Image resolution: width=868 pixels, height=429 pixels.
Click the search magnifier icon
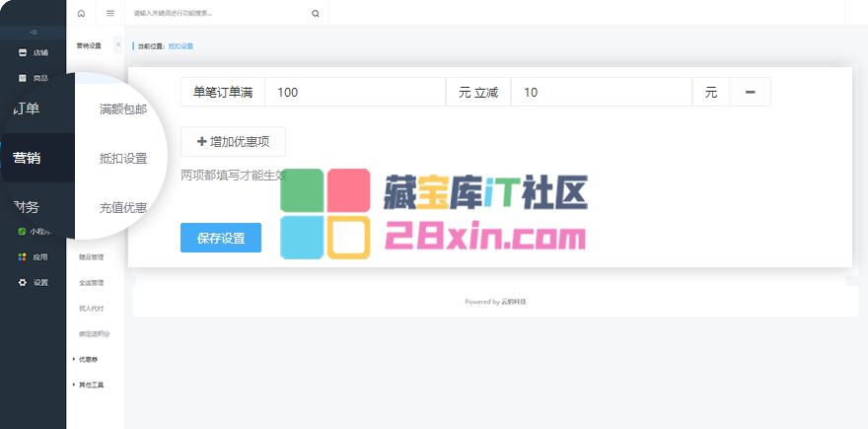point(316,13)
